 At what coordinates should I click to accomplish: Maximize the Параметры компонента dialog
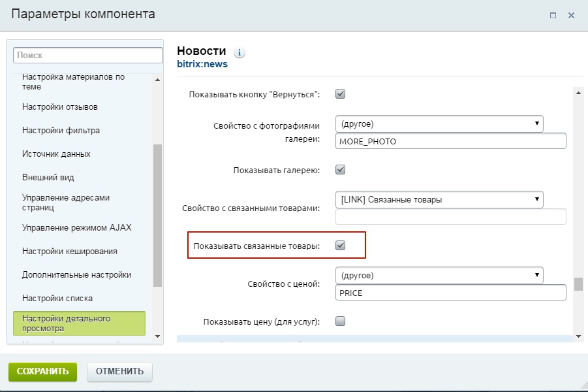point(553,15)
